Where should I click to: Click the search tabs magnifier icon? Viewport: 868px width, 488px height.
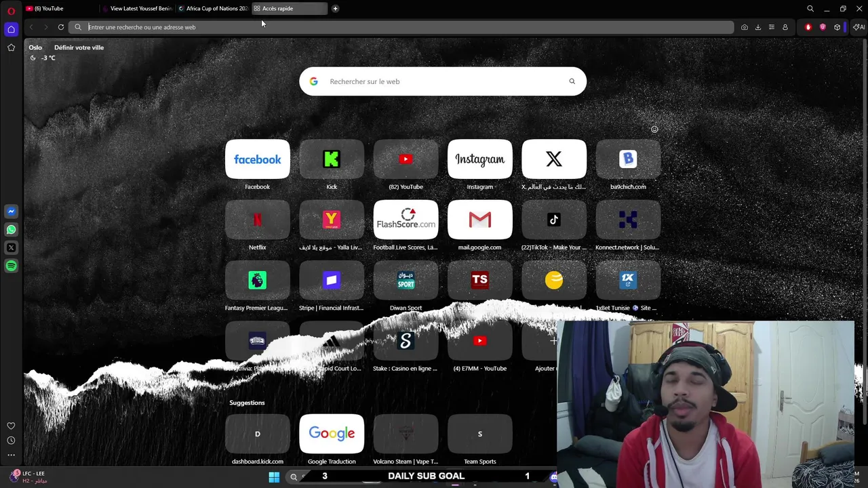[x=810, y=9]
